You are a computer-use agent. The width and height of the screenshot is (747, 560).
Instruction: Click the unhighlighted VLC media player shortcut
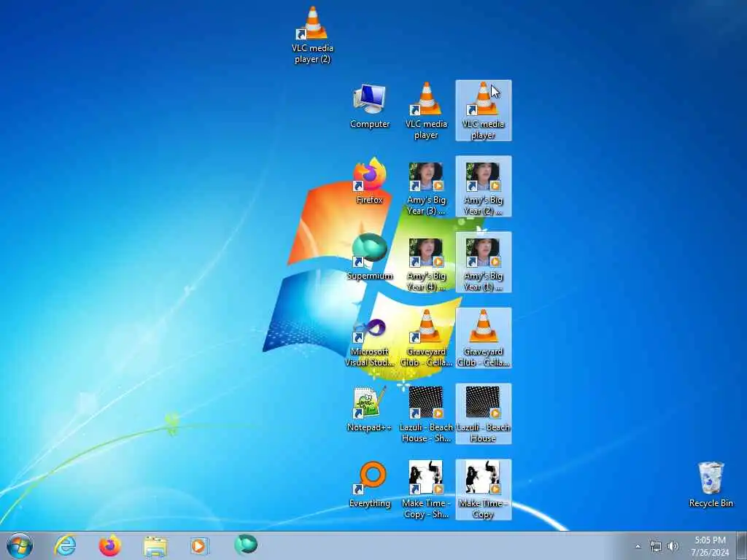tap(426, 111)
